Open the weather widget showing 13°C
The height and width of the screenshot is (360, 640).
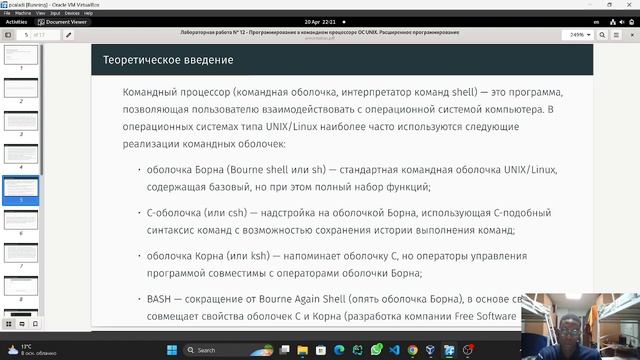[x=33, y=350]
